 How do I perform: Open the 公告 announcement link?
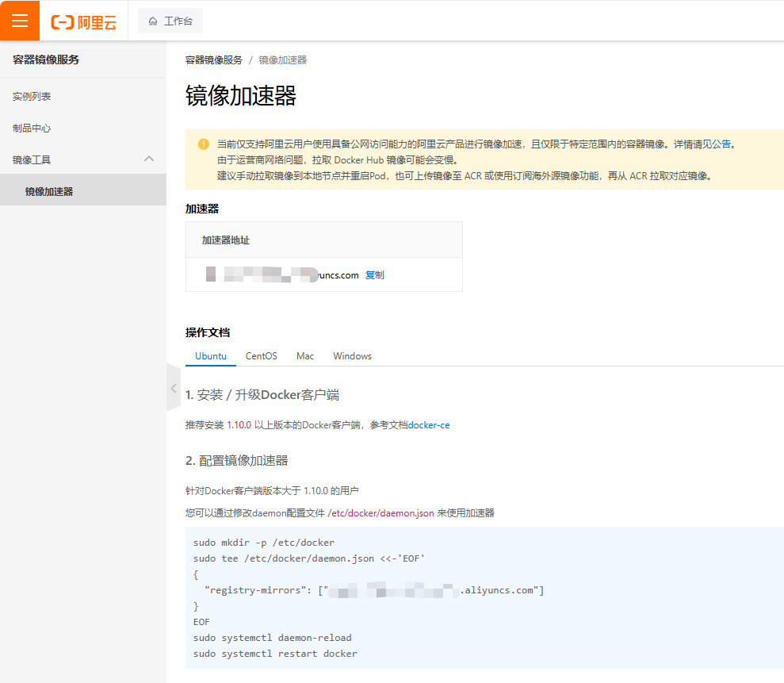pos(721,144)
